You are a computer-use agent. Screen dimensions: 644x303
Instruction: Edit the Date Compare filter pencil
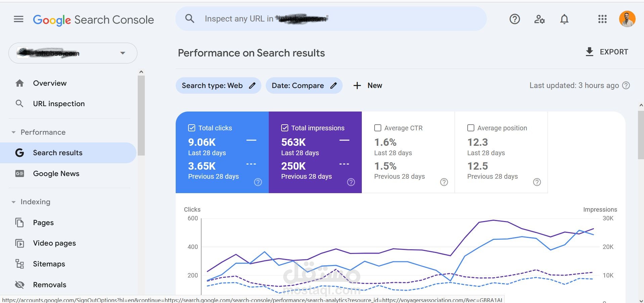tap(334, 86)
